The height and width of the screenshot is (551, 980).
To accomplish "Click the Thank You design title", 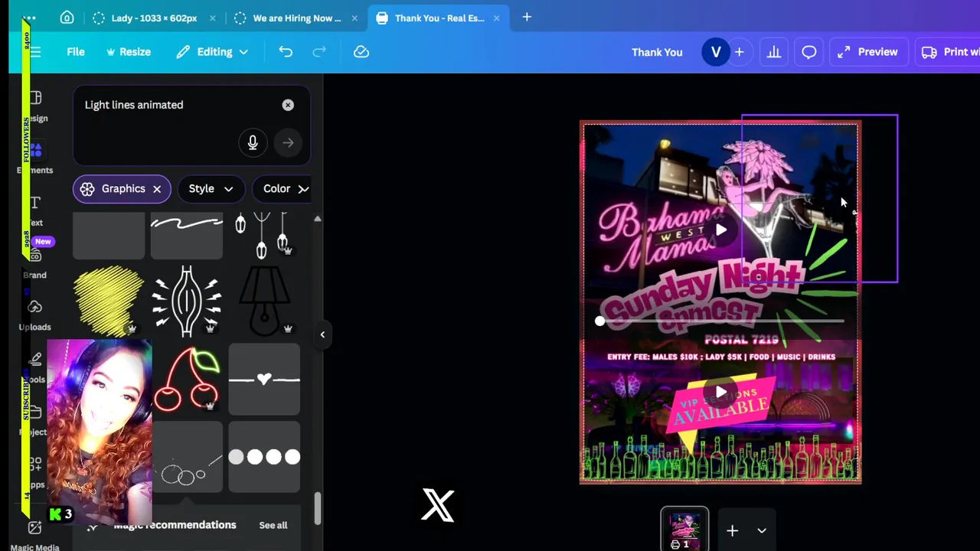I will (657, 52).
